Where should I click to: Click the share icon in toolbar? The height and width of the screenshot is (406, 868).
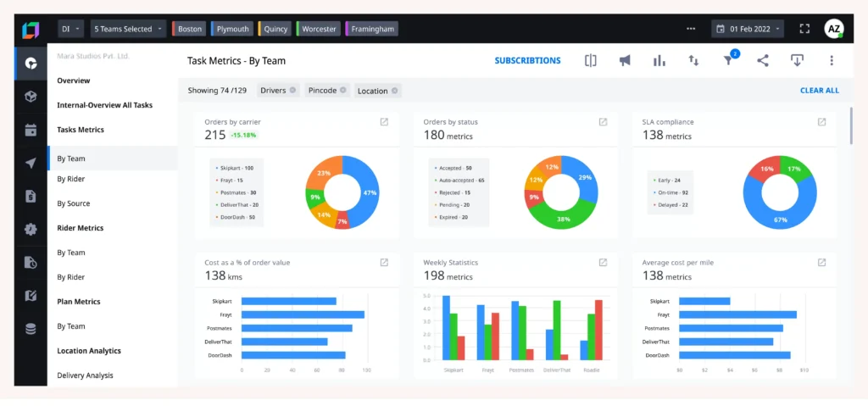pos(763,61)
